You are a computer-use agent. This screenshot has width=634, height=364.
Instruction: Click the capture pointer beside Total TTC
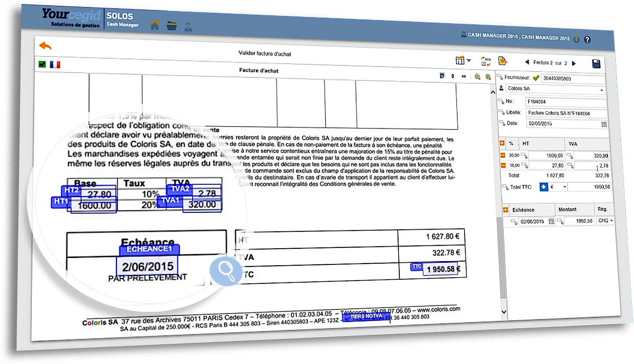click(x=505, y=187)
